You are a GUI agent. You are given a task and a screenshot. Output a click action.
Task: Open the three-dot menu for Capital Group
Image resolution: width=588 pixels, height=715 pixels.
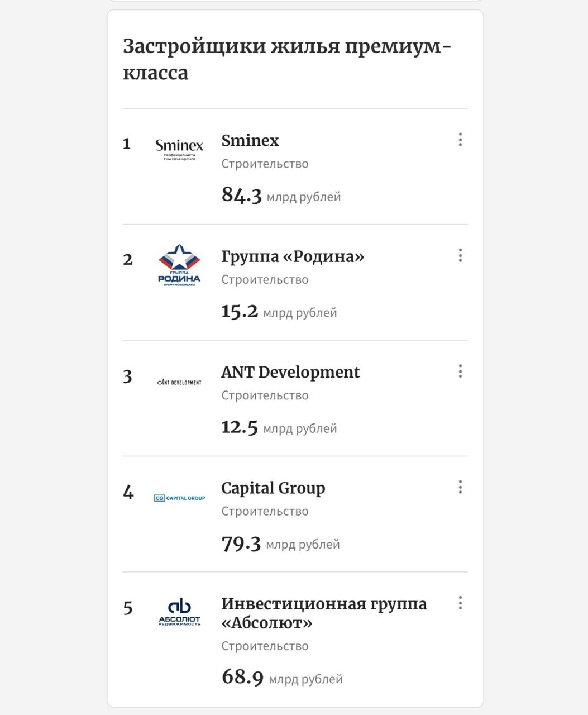point(460,487)
